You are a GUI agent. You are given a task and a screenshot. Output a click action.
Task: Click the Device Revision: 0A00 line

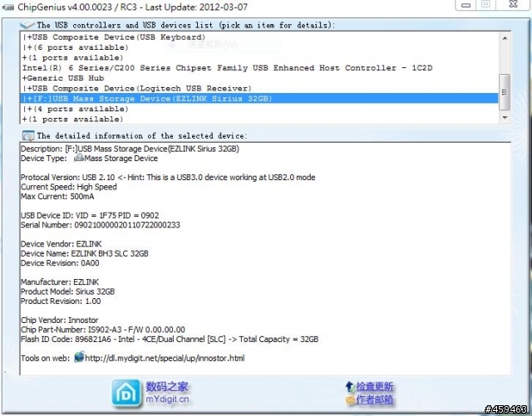point(60,262)
